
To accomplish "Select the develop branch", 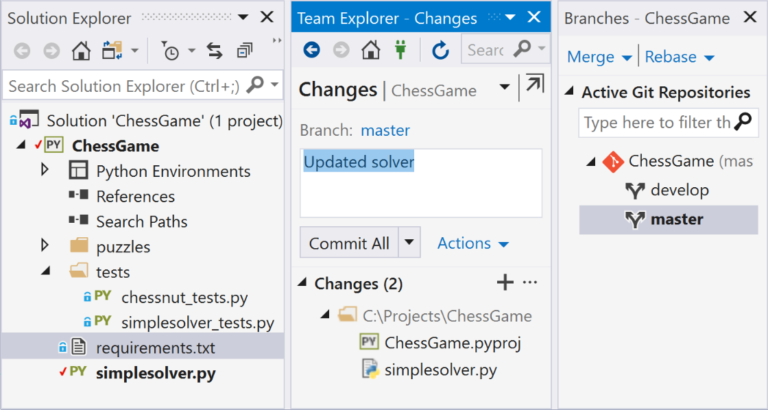I will click(x=679, y=190).
